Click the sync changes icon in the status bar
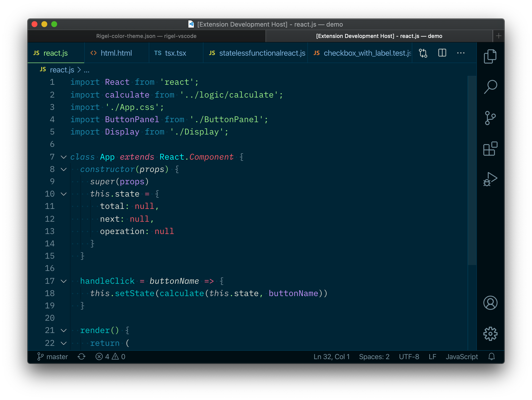 [x=81, y=357]
